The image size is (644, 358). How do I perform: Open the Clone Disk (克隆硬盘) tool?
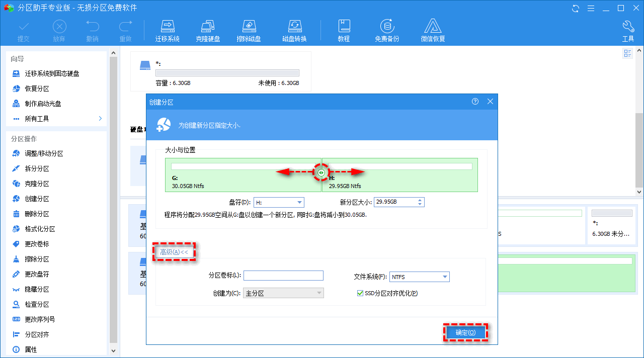208,31
